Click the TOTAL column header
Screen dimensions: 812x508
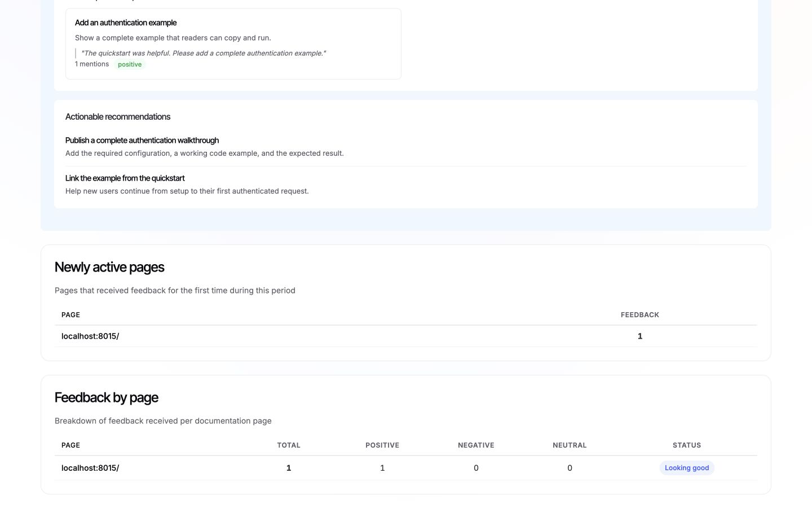click(289, 445)
